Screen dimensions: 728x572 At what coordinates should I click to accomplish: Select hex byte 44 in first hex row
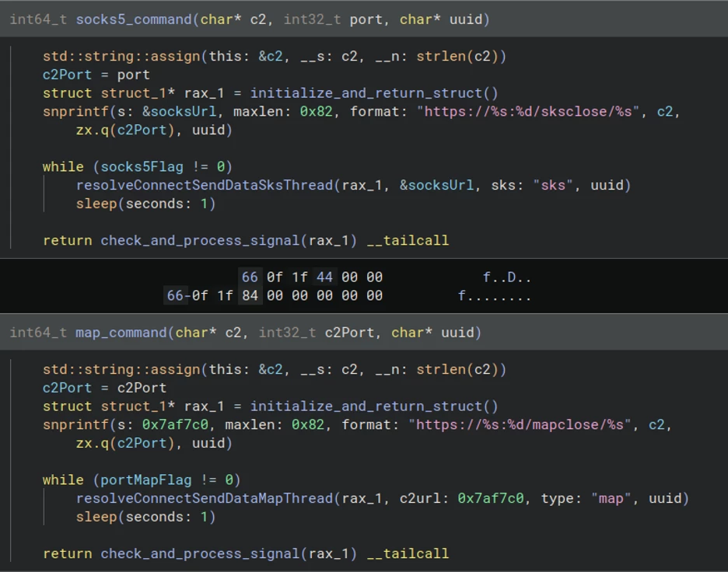tap(324, 277)
